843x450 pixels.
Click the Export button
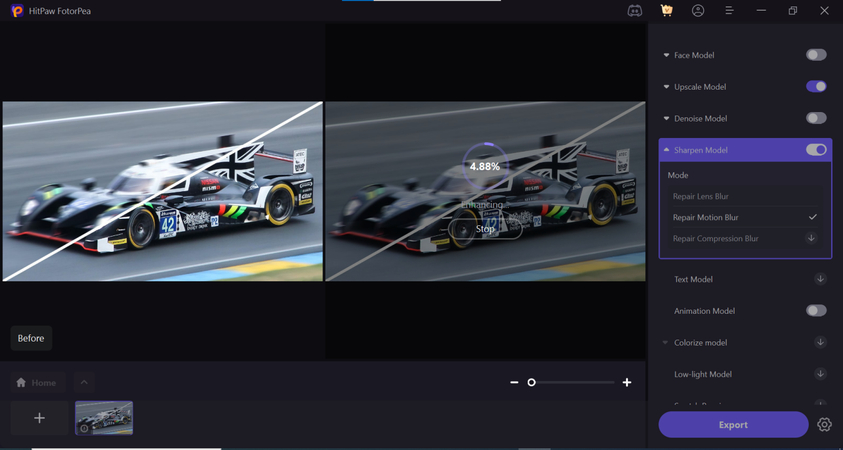pyautogui.click(x=733, y=425)
